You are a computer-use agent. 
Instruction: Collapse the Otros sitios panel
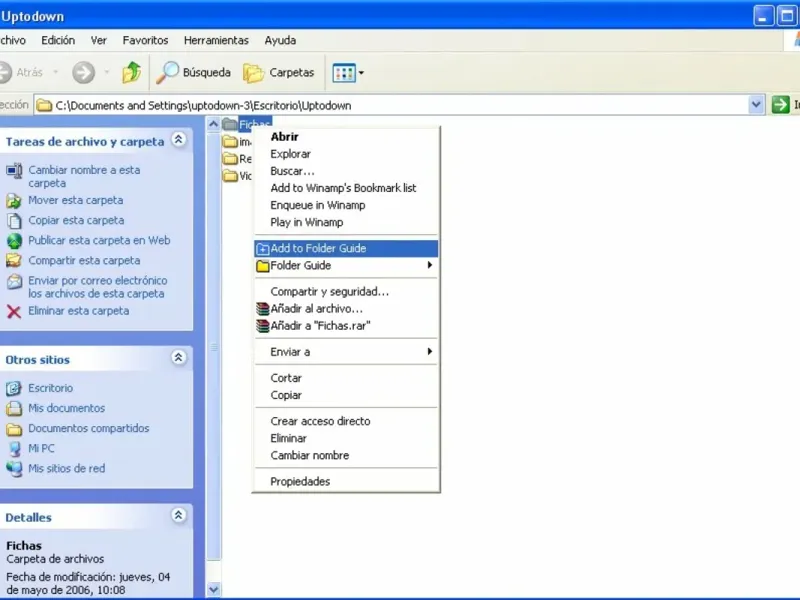(x=179, y=358)
